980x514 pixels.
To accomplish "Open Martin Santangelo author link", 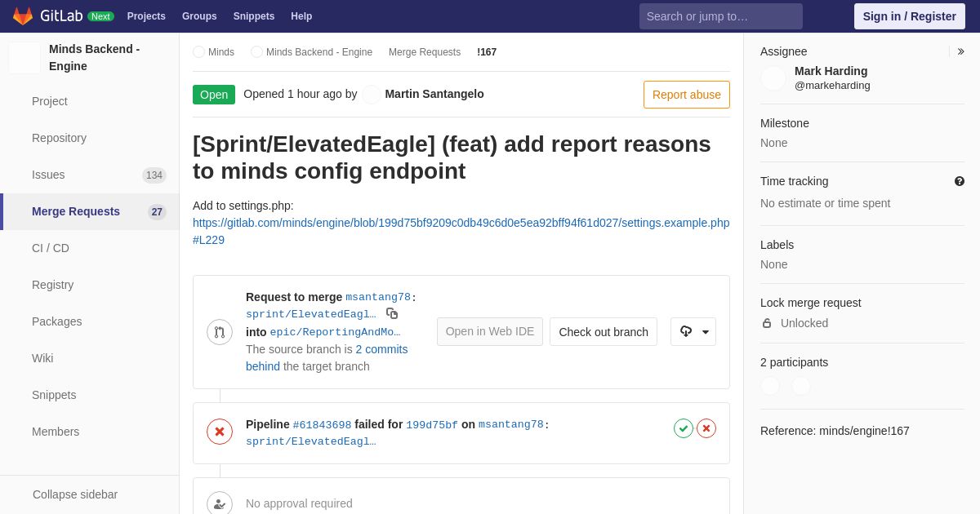I will pos(434,94).
